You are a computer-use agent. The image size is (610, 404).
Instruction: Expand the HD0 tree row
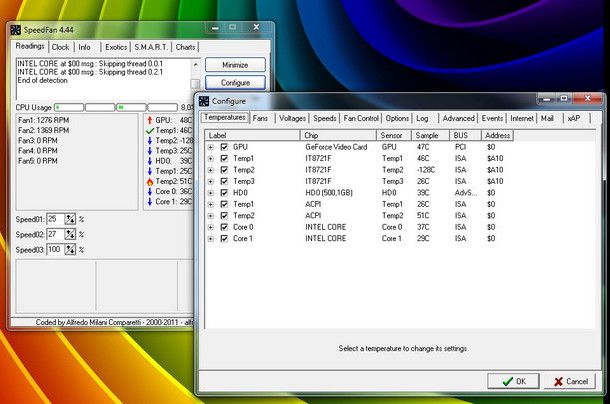point(211,193)
